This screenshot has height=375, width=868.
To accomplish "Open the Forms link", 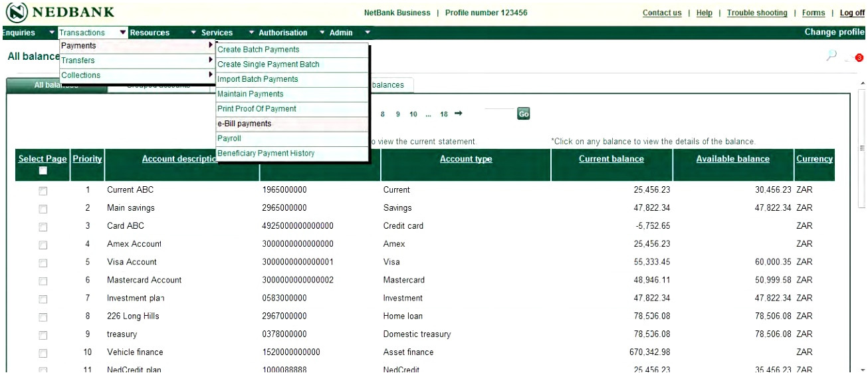I will pyautogui.click(x=813, y=13).
